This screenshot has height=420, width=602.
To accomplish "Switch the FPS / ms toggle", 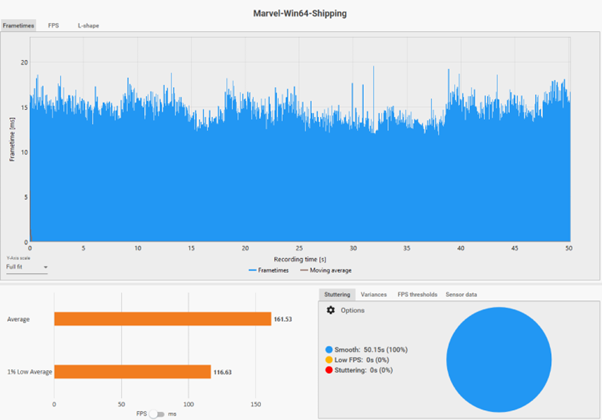I will (x=157, y=414).
